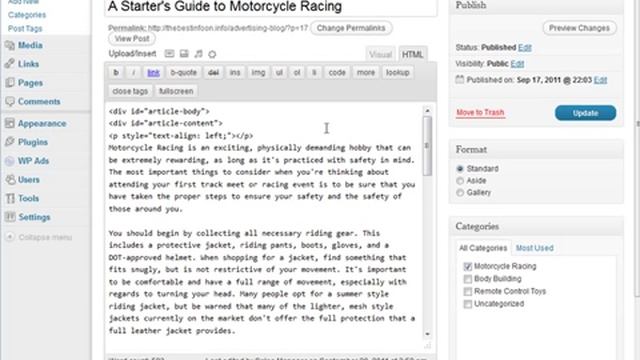
Task: Insert ordered list with ol button
Action: click(297, 73)
